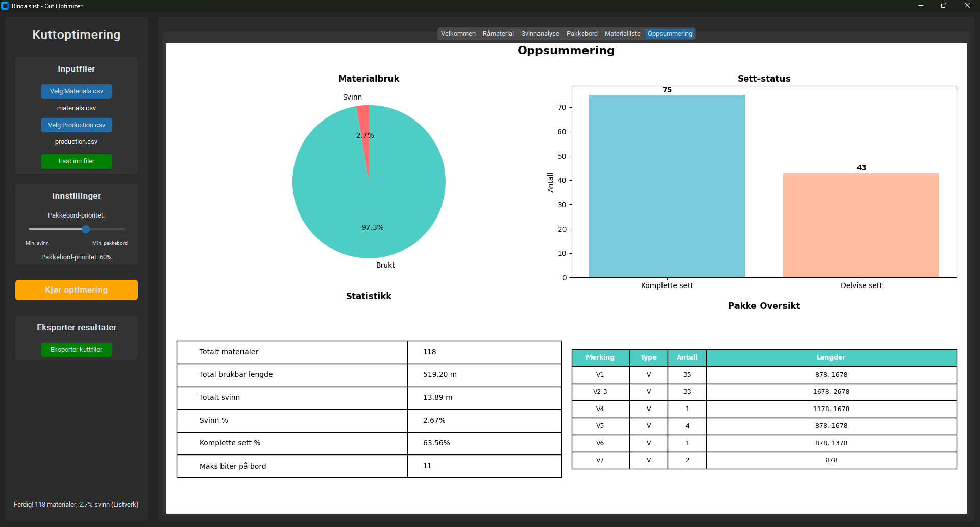Close the Cut Optimizer window
This screenshot has width=980, height=527.
click(x=967, y=6)
